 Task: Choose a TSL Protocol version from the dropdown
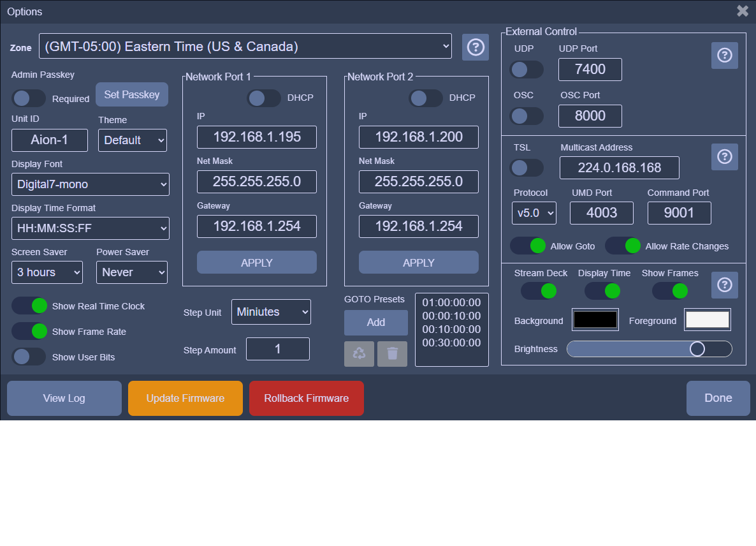tap(534, 213)
